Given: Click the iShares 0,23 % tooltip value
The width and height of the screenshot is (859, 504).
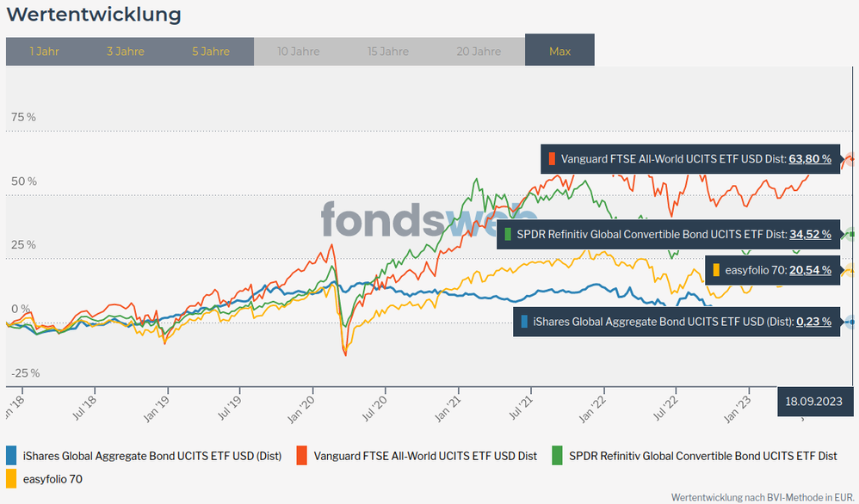Looking at the screenshot, I should pos(813,322).
